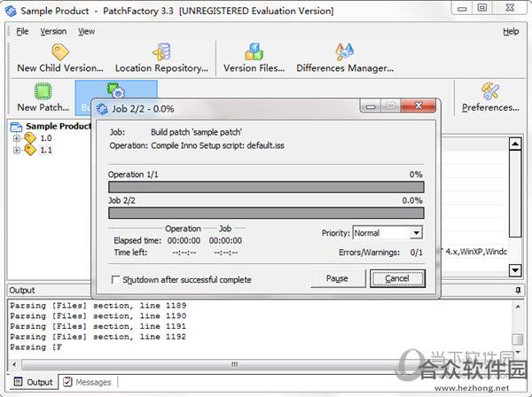This screenshot has width=532, height=397.
Task: Click down arrow of main panel scrollbar
Action: tap(515, 270)
